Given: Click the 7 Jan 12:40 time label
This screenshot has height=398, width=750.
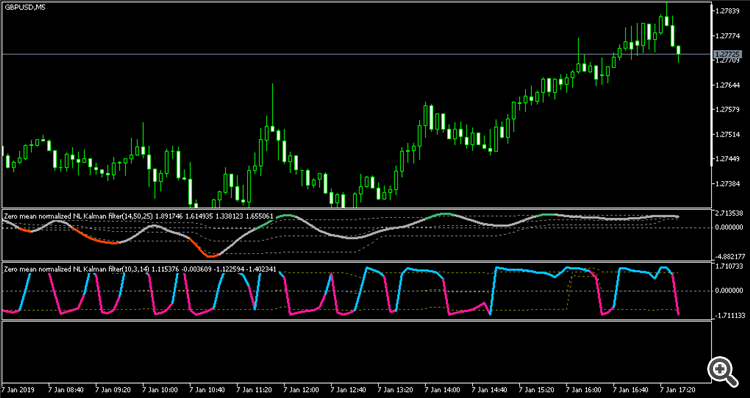Looking at the screenshot, I should point(348,390).
